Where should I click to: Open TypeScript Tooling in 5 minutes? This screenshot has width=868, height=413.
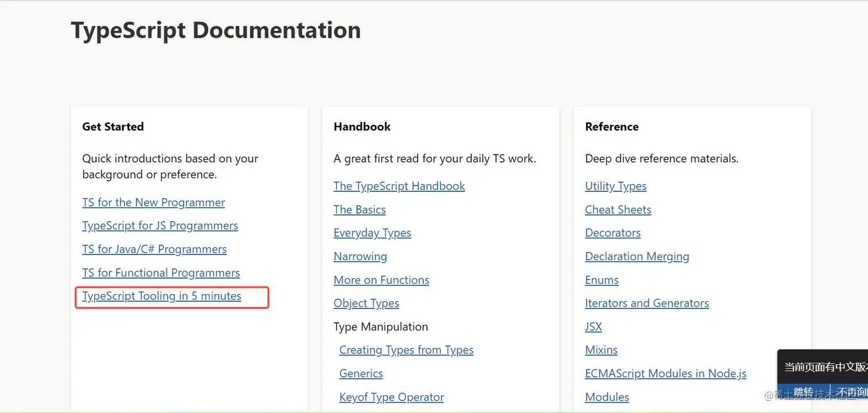tap(162, 296)
